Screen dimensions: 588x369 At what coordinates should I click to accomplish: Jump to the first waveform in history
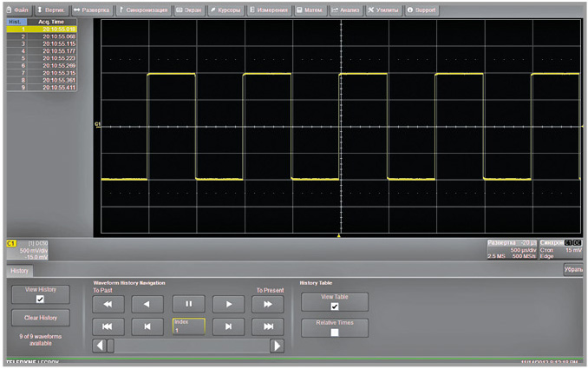click(108, 326)
